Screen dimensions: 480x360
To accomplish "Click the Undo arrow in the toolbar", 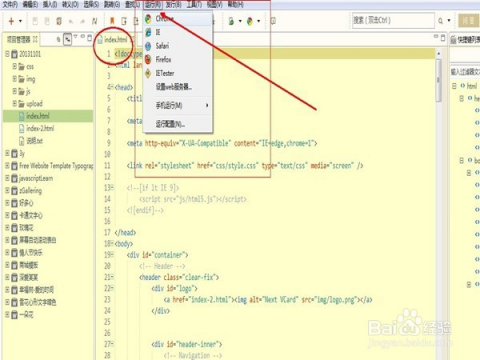I will point(71,21).
